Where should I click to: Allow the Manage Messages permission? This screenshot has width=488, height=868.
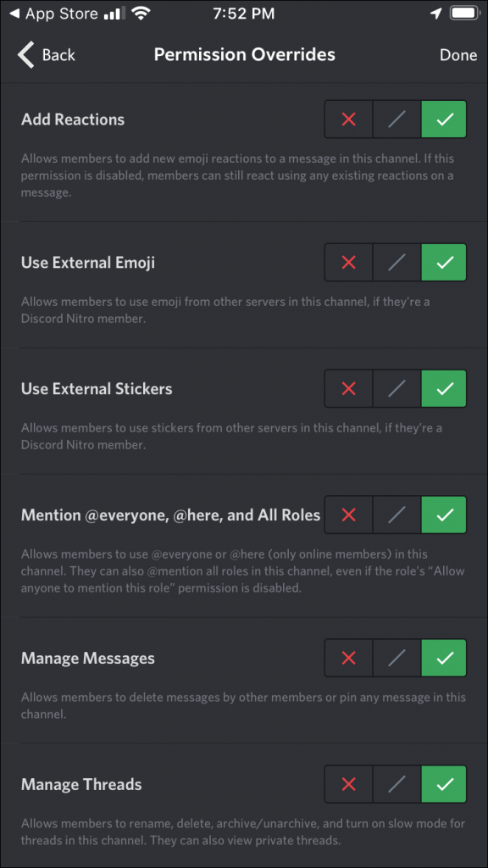(444, 658)
